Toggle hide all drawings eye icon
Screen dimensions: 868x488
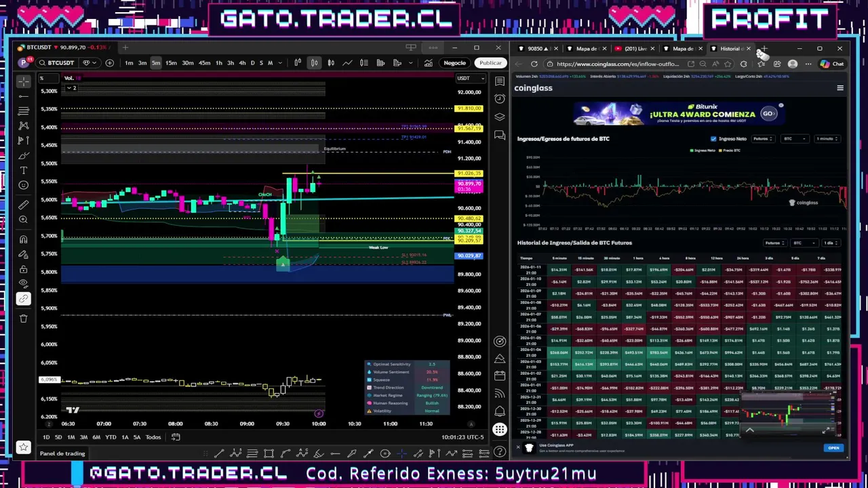24,283
